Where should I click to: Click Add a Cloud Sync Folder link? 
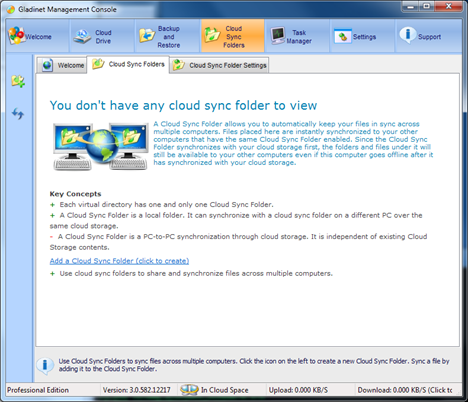[119, 261]
